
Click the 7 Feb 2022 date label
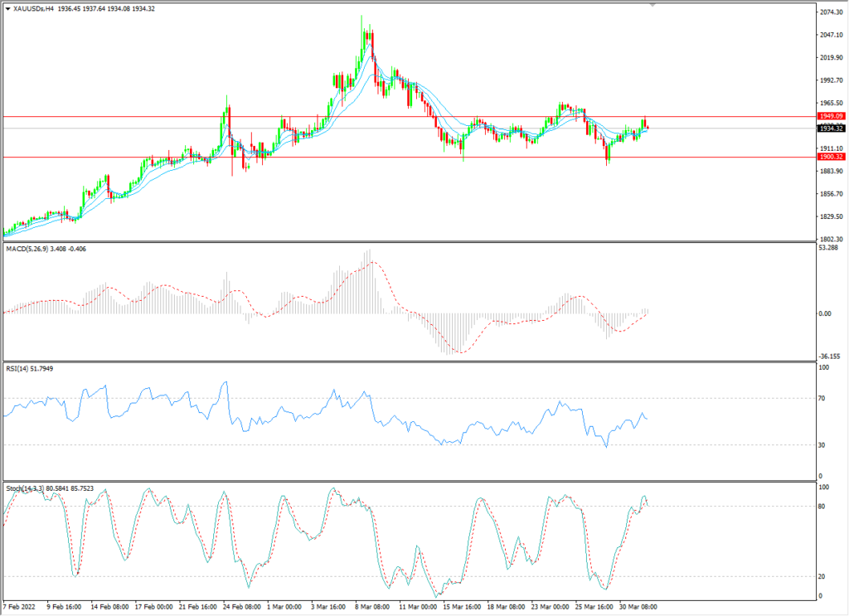click(20, 607)
